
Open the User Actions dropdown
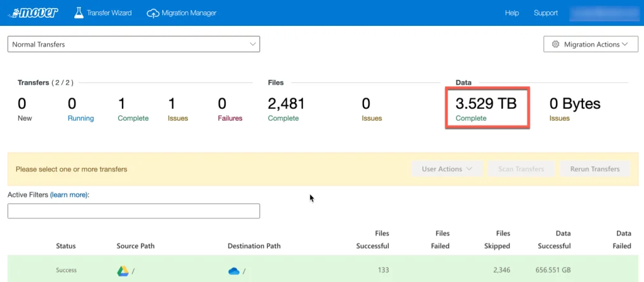[x=447, y=169]
